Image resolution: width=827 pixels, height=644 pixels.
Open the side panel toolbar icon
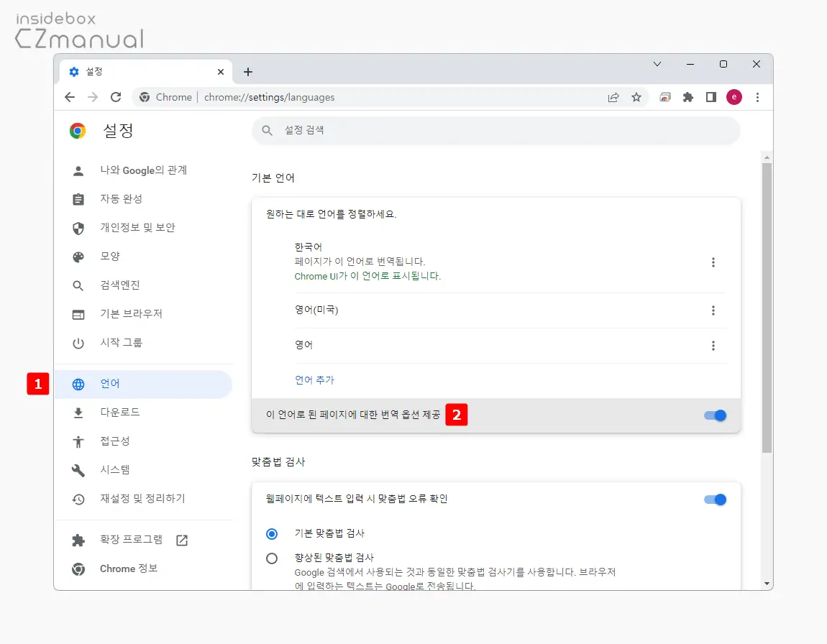click(711, 97)
